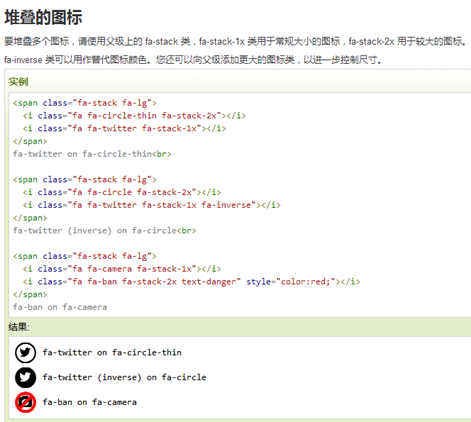471x422 pixels.
Task: Click code line with fa-circle-thin fa-stack-2x
Action: pos(134,116)
